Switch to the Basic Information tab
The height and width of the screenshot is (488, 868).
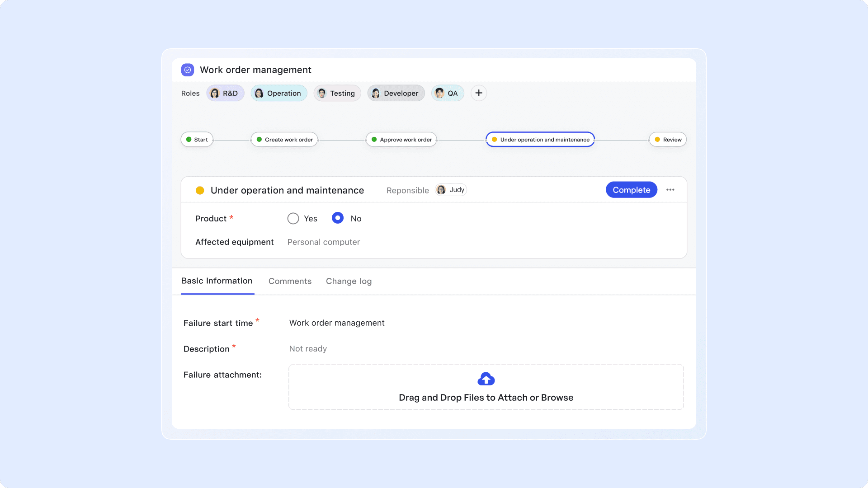click(217, 281)
